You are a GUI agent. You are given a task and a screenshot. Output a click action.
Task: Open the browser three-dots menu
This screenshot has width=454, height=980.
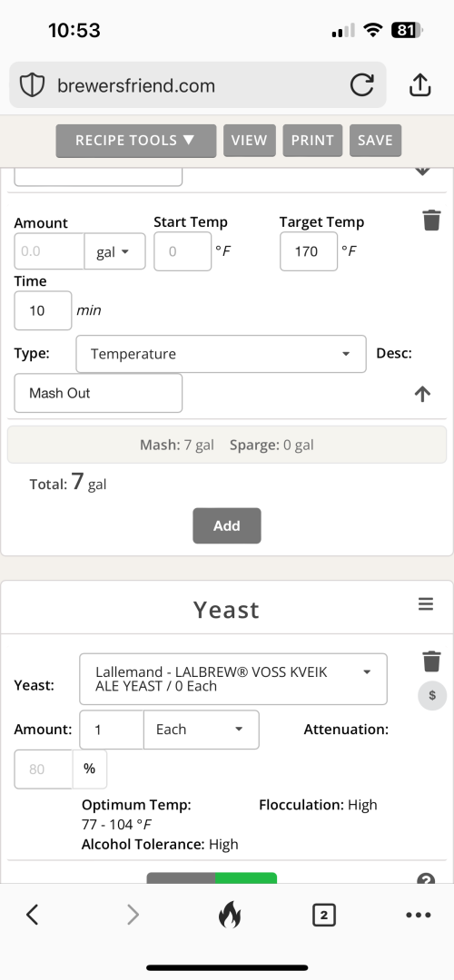(419, 916)
